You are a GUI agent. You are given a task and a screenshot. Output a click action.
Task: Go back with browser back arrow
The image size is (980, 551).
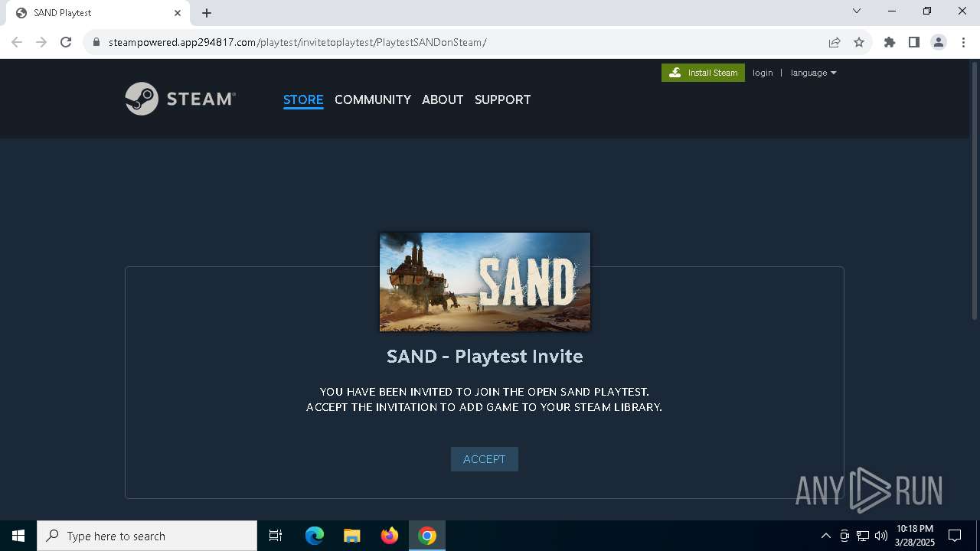click(x=17, y=42)
